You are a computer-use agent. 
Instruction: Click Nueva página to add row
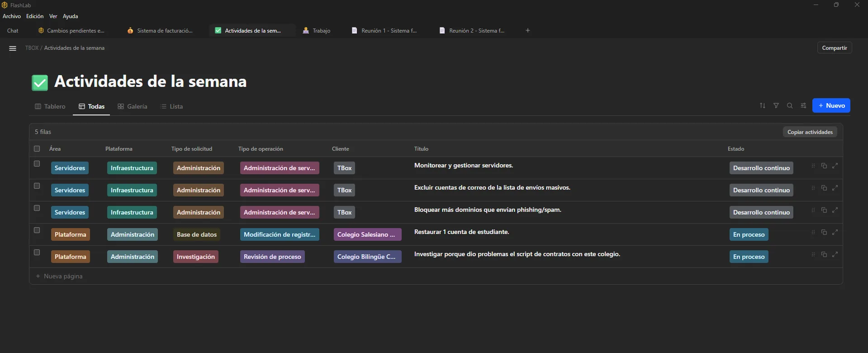point(59,276)
